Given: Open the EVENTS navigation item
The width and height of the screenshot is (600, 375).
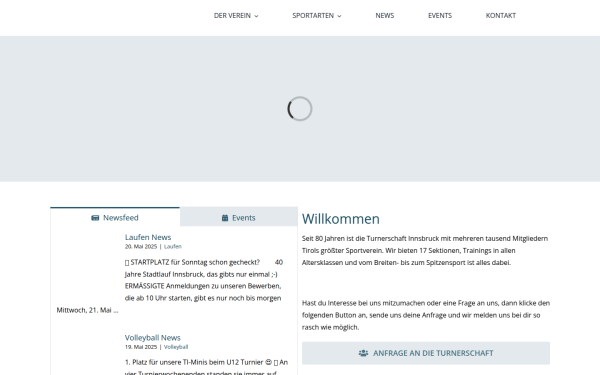Looking at the screenshot, I should (440, 16).
